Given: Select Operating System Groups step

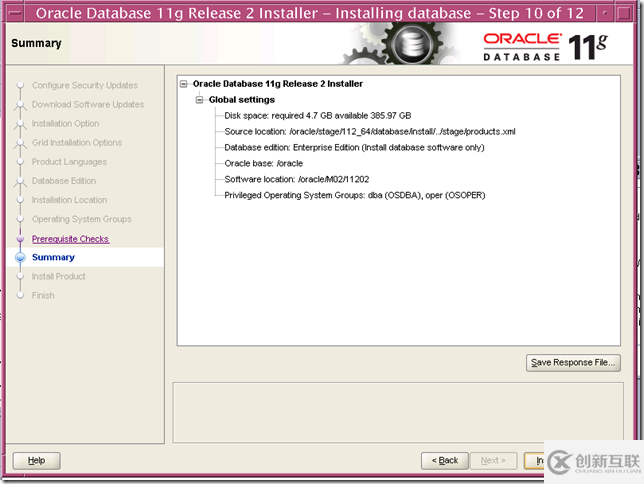Looking at the screenshot, I should pyautogui.click(x=82, y=219).
